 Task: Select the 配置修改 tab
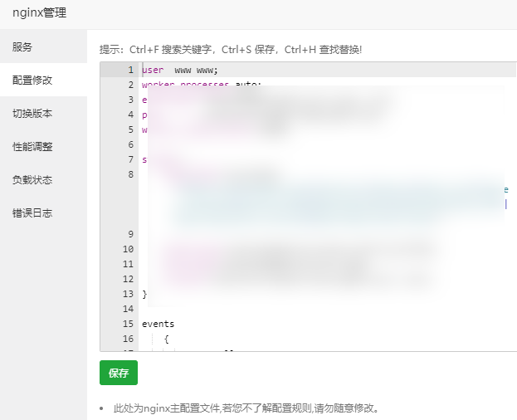point(43,80)
